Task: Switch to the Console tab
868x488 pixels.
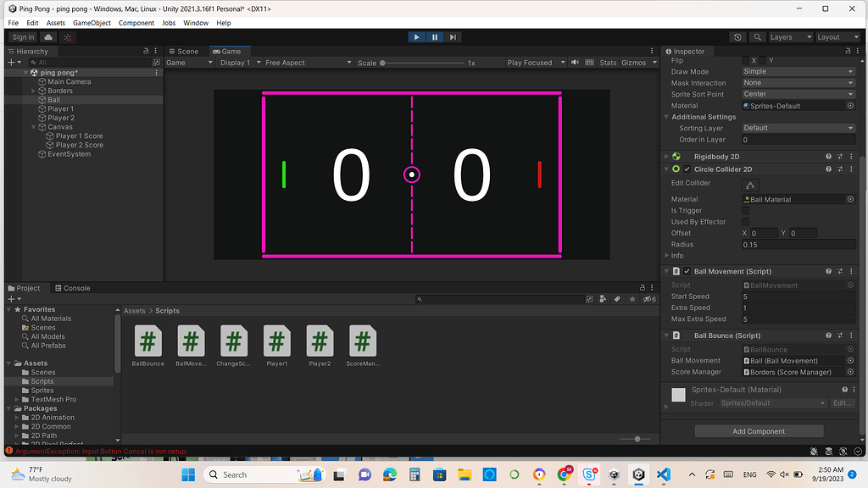Action: 72,288
